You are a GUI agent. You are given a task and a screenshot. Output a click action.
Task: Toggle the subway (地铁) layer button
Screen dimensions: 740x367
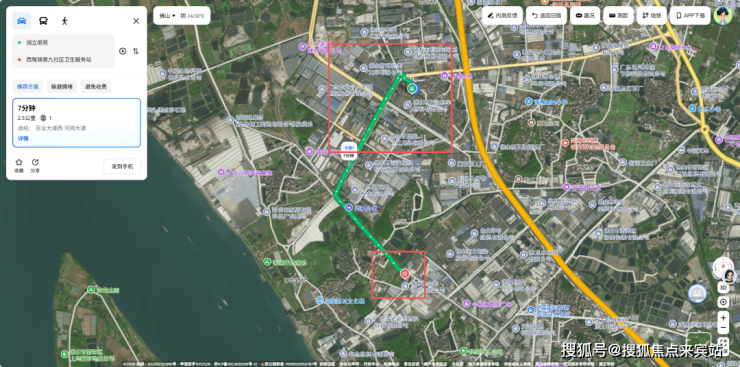(x=652, y=16)
